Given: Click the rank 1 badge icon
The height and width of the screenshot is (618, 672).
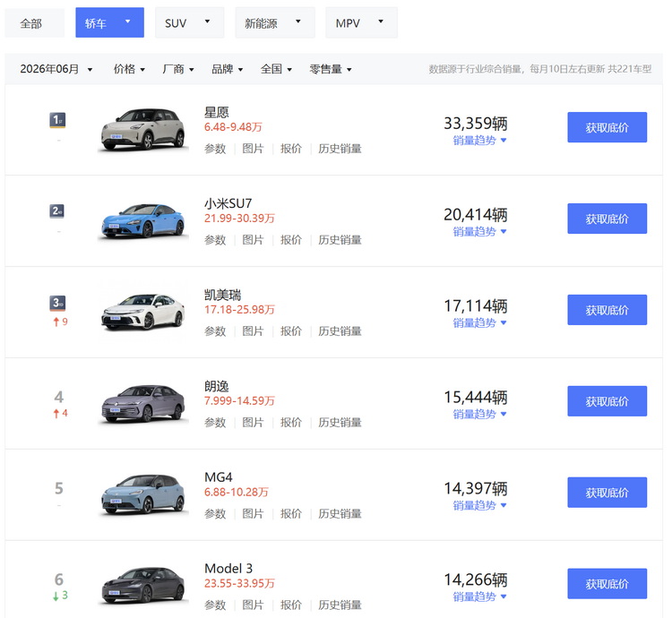Looking at the screenshot, I should click(57, 120).
